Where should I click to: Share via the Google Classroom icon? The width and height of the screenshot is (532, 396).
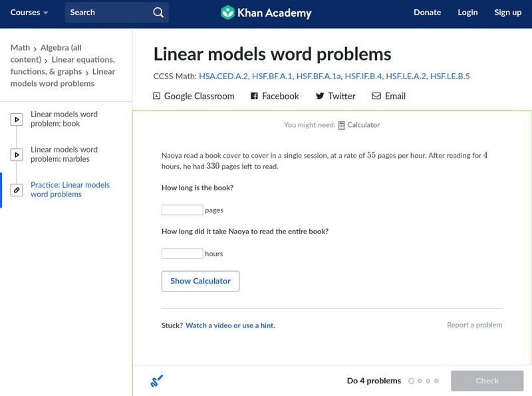click(x=157, y=96)
